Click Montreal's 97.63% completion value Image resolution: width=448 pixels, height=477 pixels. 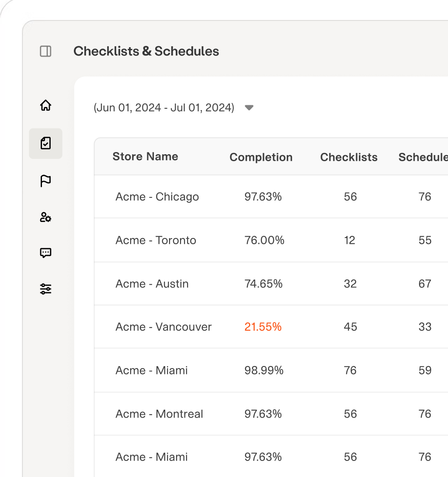[x=263, y=414]
